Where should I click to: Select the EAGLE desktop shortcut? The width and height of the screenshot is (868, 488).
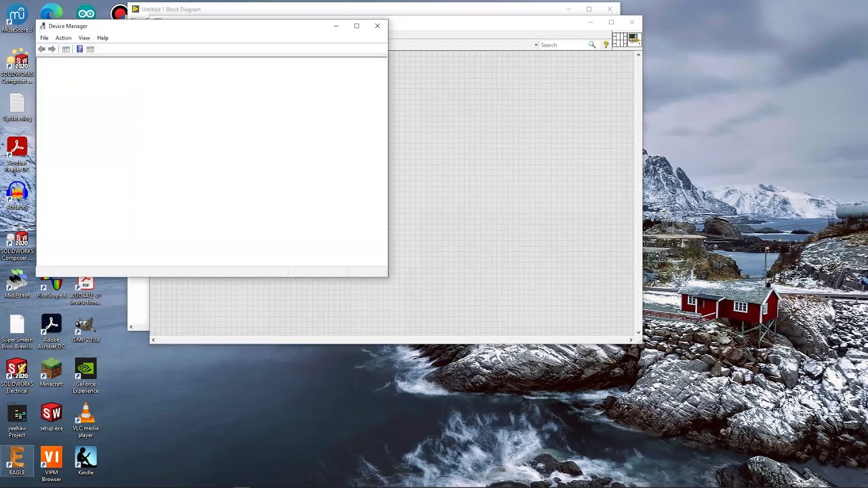[x=17, y=462]
